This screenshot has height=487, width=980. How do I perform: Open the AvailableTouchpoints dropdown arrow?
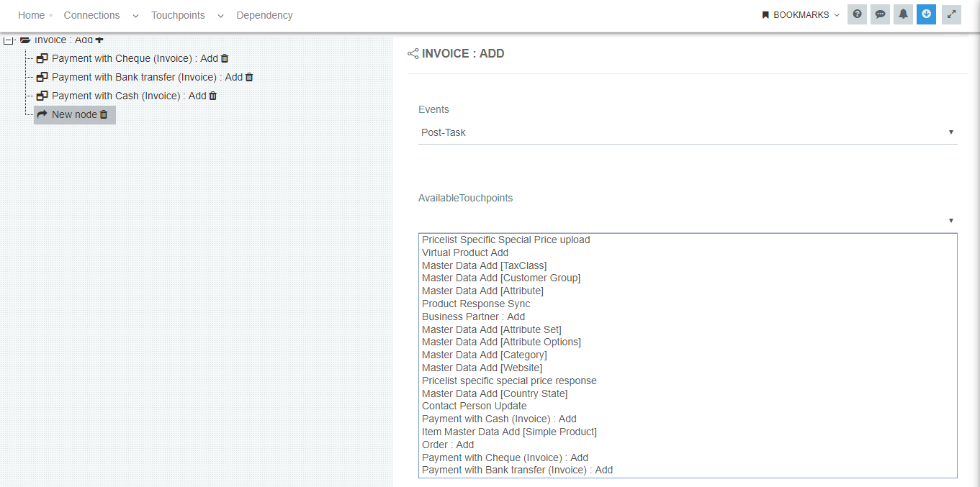coord(950,220)
